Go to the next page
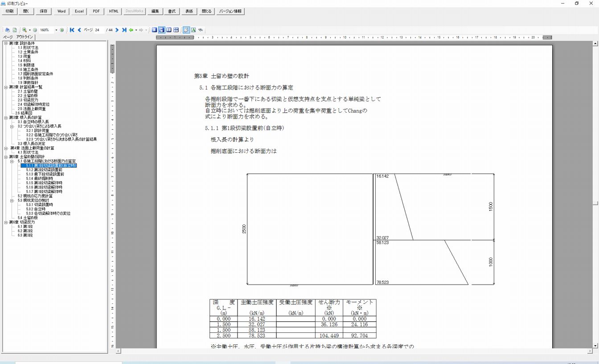The height and width of the screenshot is (364, 599). pyautogui.click(x=117, y=30)
